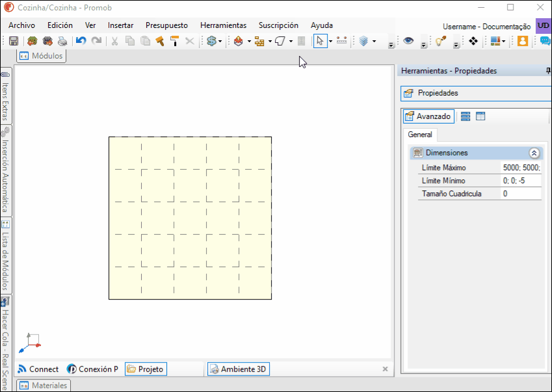Open budget dollar sign tool
Image resolution: width=552 pixels, height=392 pixels.
pos(211,41)
